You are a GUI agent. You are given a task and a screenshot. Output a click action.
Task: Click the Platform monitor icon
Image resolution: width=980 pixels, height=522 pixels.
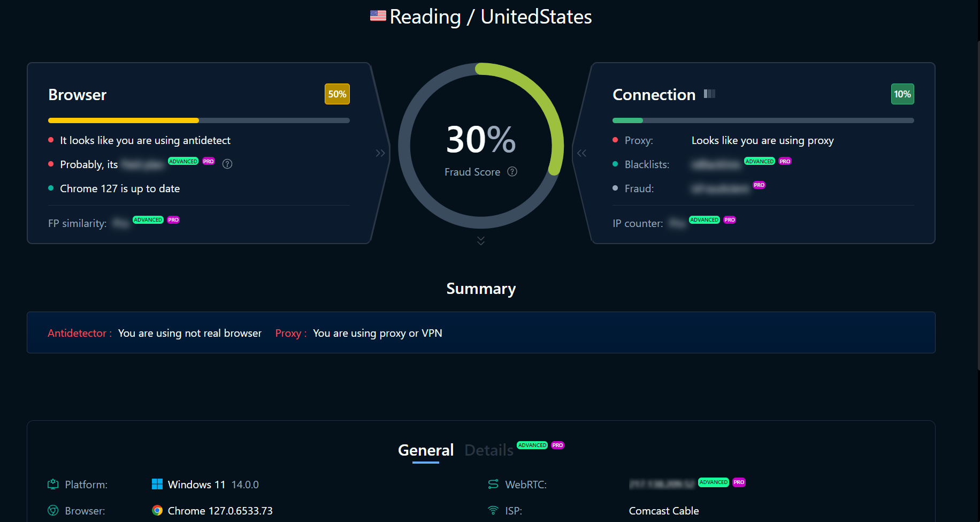(x=53, y=485)
